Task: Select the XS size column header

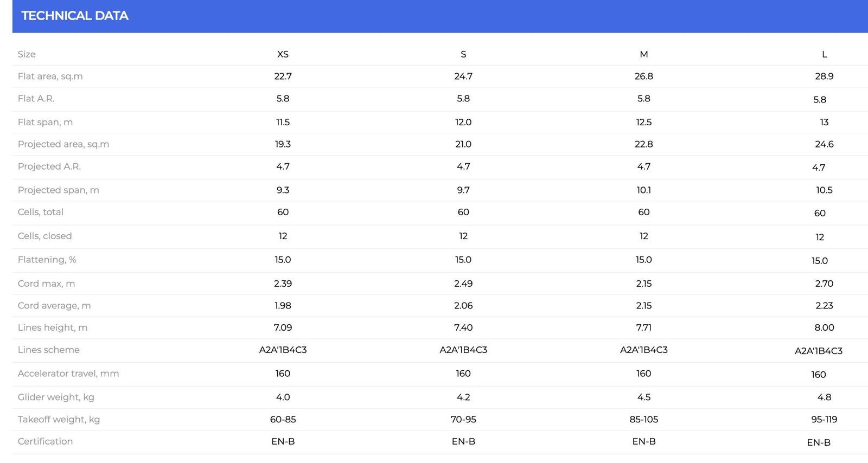Action: (x=283, y=54)
